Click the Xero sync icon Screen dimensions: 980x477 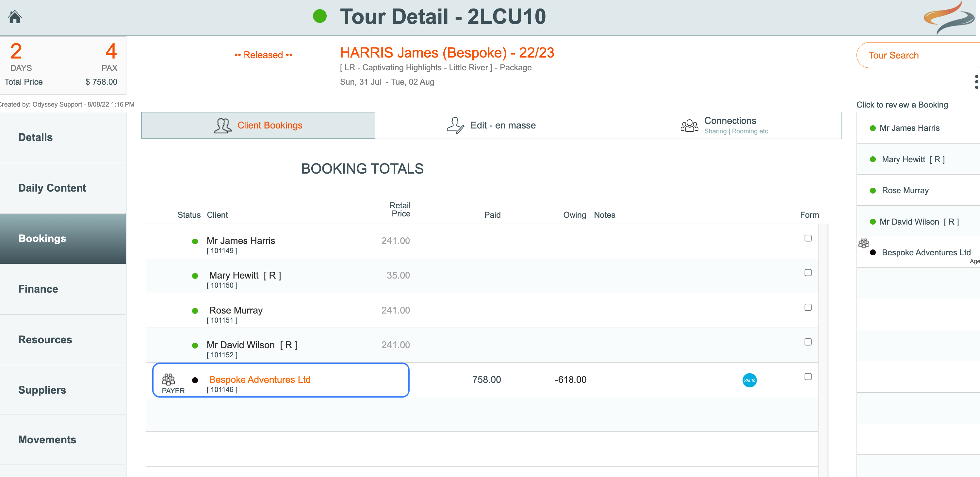click(x=749, y=380)
